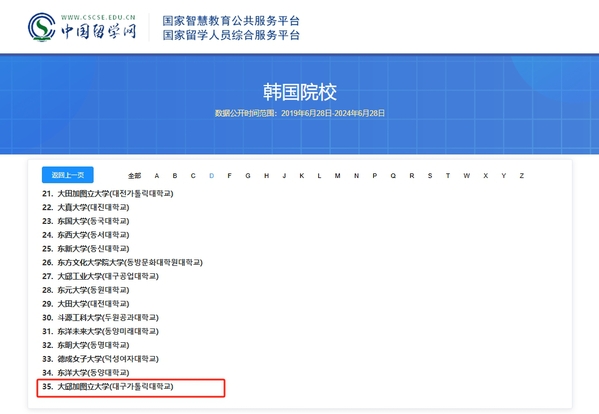Screen dimensions: 599x414
Task: Open entry 29 大田大学
Action: [86, 304]
